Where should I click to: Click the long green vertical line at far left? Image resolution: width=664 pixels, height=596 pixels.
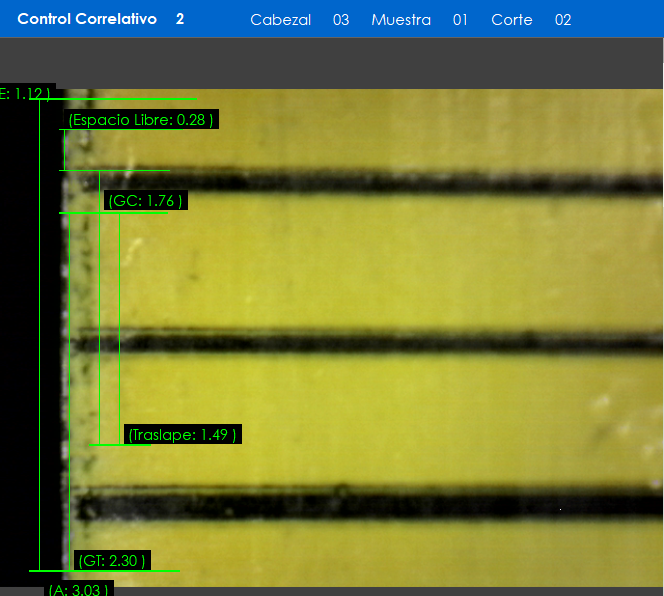pos(40,330)
